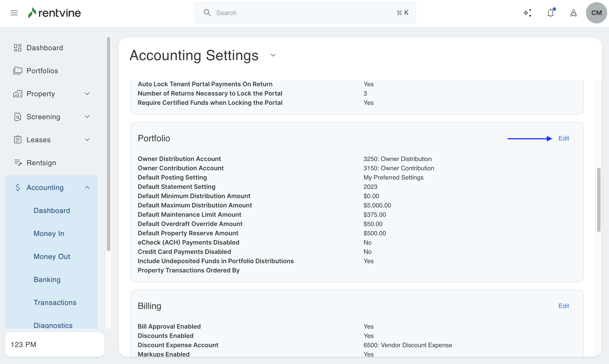
Task: Expand the Screening sidebar section
Action: tap(87, 117)
